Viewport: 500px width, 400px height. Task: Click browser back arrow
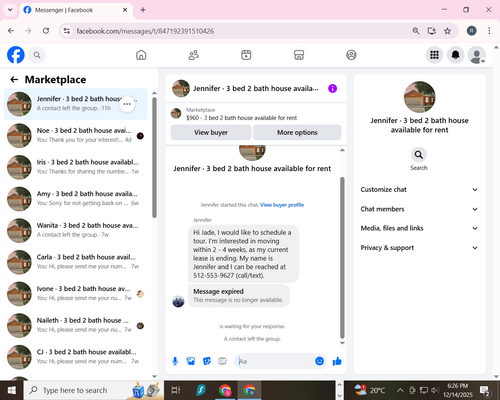11,31
